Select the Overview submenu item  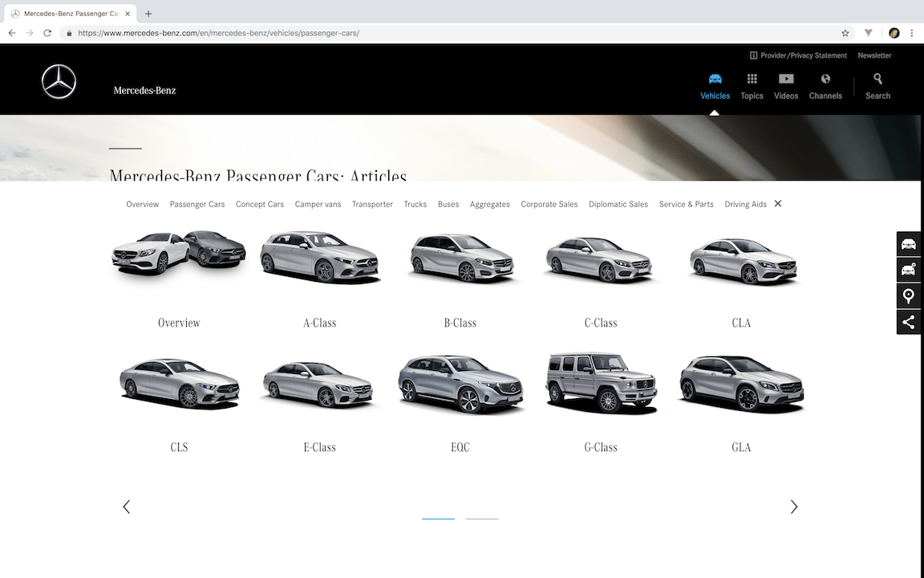143,204
